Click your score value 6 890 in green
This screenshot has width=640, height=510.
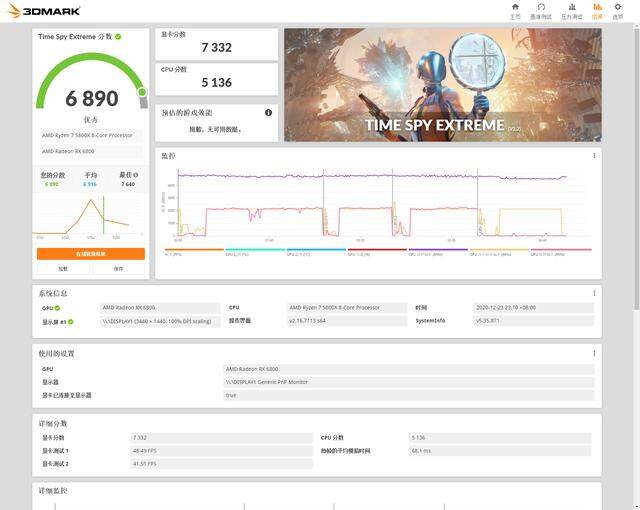tap(52, 184)
